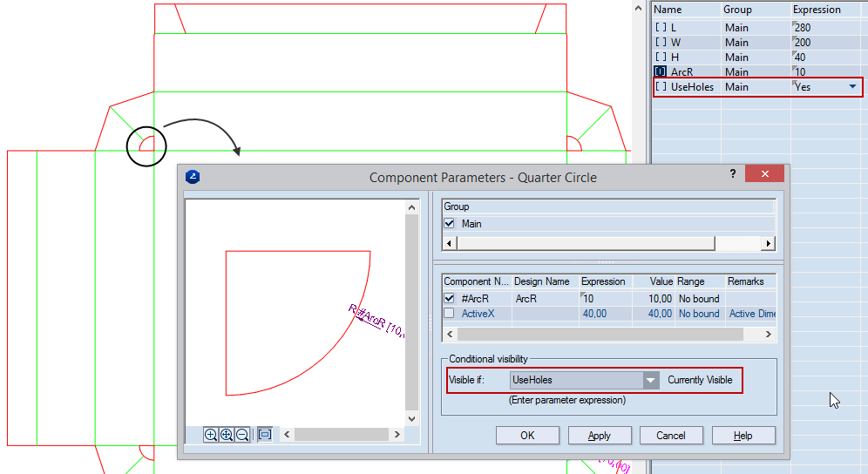The image size is (868, 474).
Task: Uncheck the Main group checkbox
Action: tap(450, 224)
